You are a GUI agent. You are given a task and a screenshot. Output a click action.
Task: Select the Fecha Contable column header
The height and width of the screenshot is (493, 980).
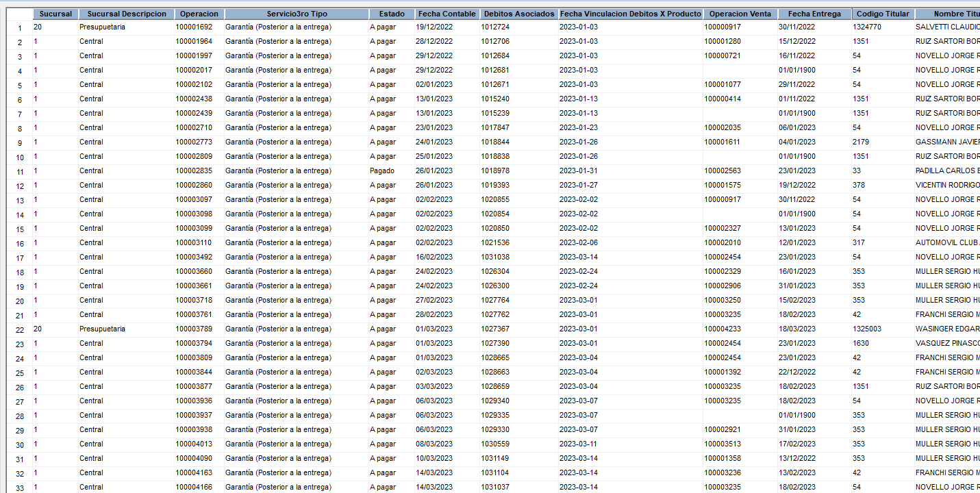[x=447, y=14]
